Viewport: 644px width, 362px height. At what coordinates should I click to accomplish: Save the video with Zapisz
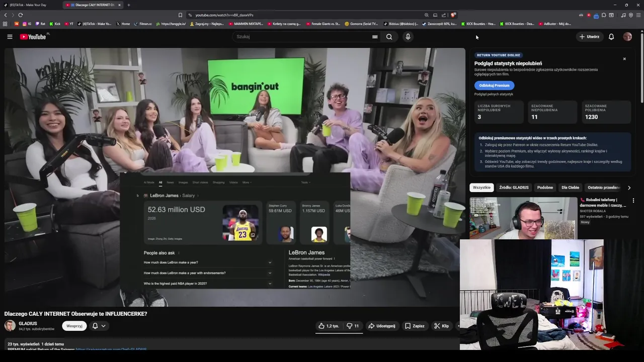(x=415, y=326)
